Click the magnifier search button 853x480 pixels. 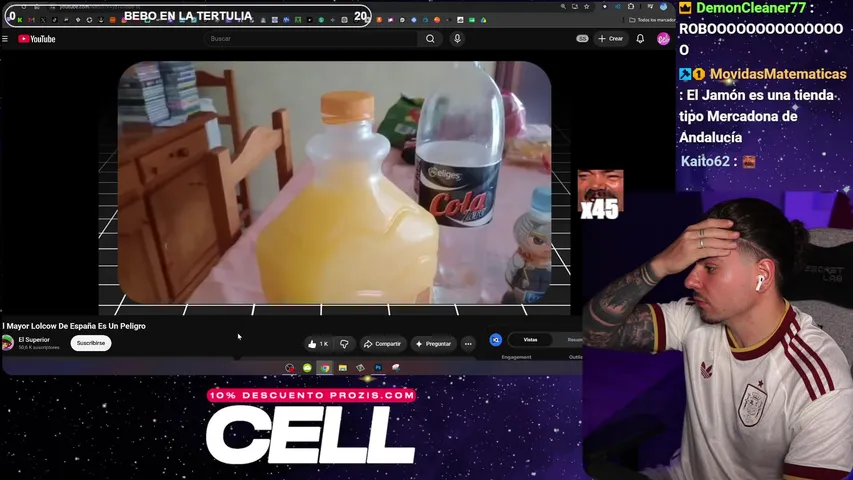pos(430,39)
